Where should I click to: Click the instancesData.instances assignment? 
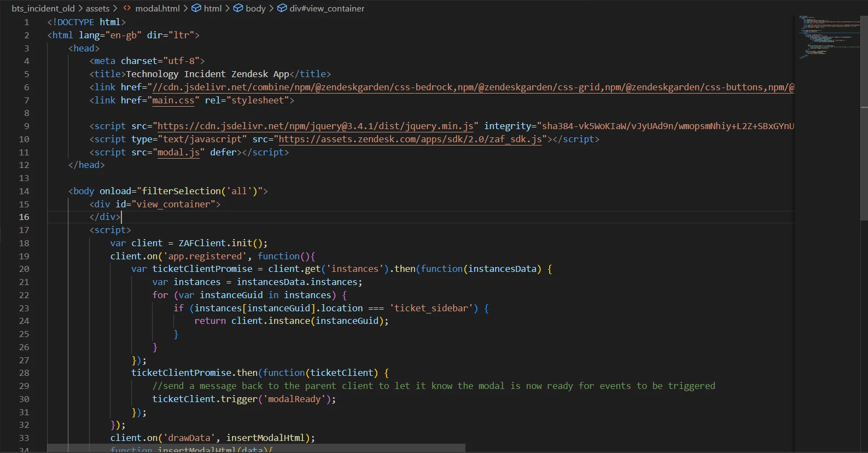(257, 282)
